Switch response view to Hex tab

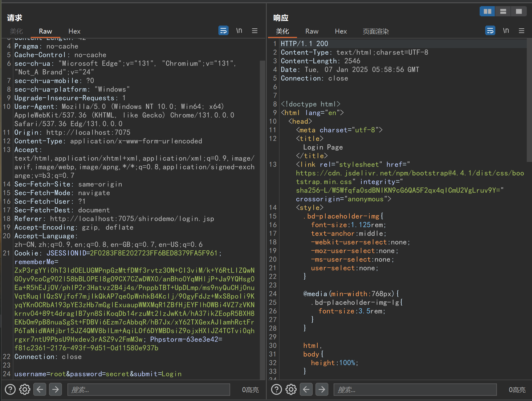(341, 31)
